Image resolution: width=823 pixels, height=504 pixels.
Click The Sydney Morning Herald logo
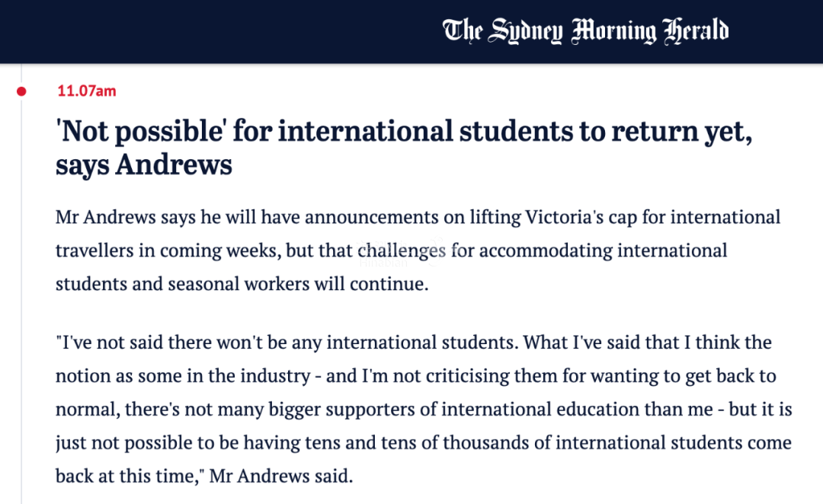click(x=585, y=30)
